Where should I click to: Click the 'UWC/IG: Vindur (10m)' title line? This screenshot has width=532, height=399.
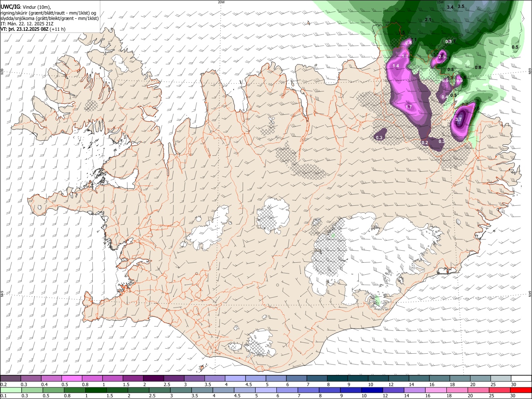point(25,7)
